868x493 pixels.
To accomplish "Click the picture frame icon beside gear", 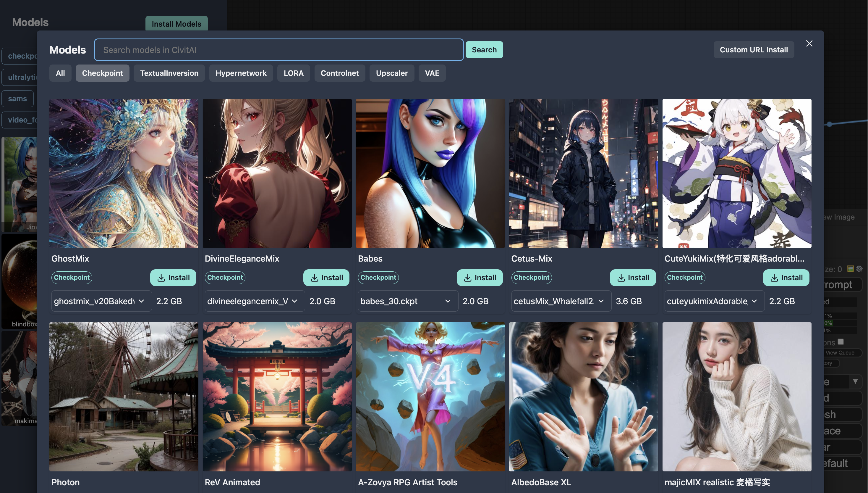I will (x=851, y=269).
